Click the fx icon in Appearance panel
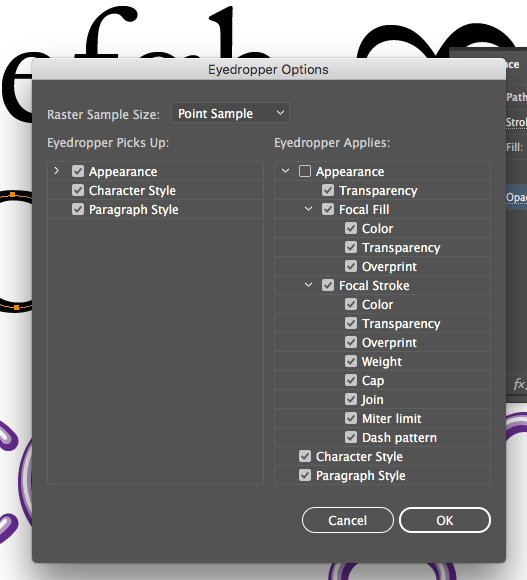The width and height of the screenshot is (527, 580). click(x=520, y=384)
